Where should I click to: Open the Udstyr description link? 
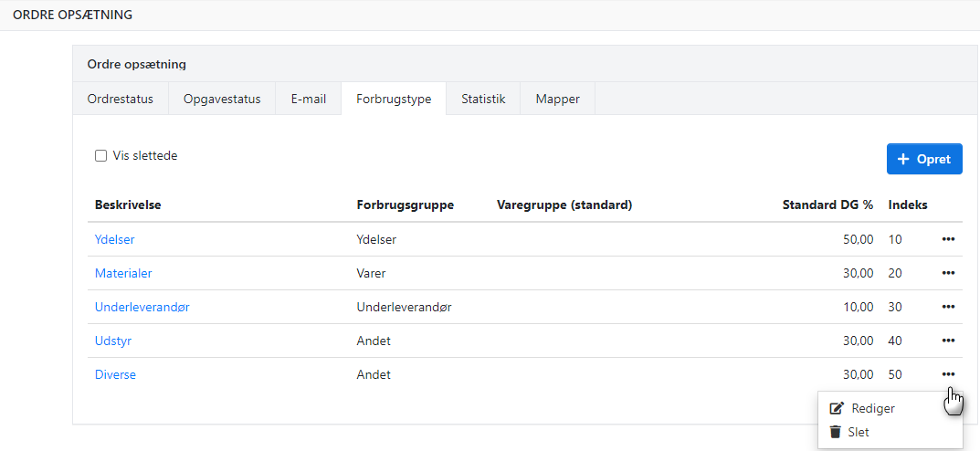click(x=113, y=341)
